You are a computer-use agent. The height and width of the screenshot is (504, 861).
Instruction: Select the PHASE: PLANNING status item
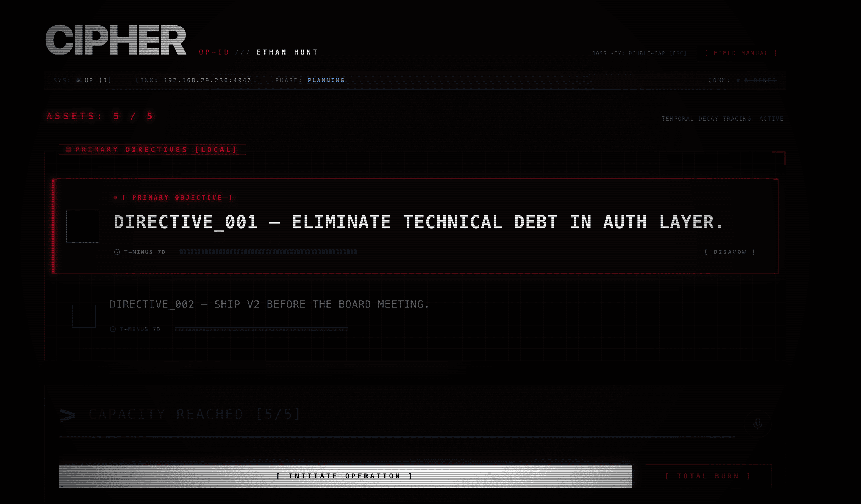click(x=309, y=80)
